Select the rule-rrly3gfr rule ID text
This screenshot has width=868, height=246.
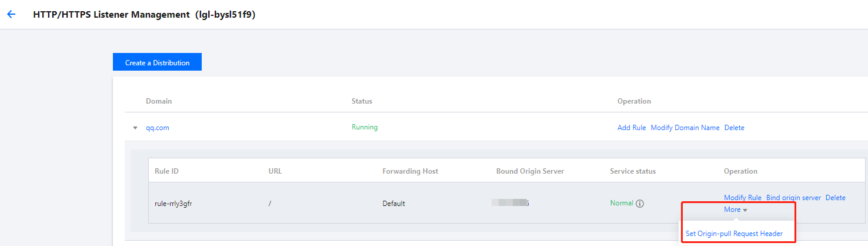[174, 204]
